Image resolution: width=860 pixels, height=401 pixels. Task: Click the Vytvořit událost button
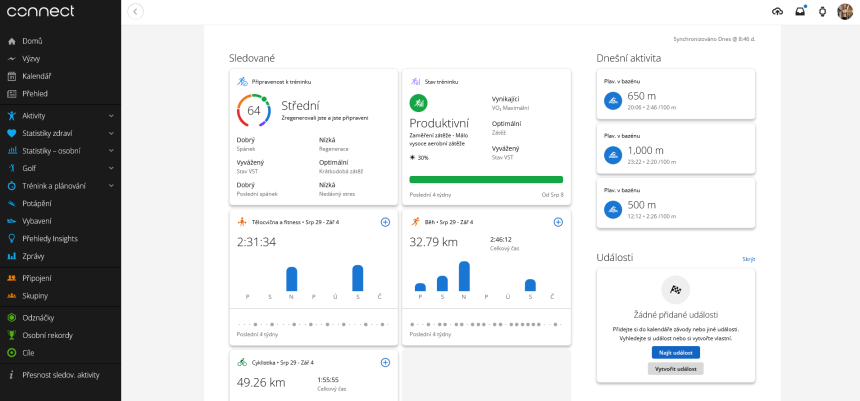(676, 368)
